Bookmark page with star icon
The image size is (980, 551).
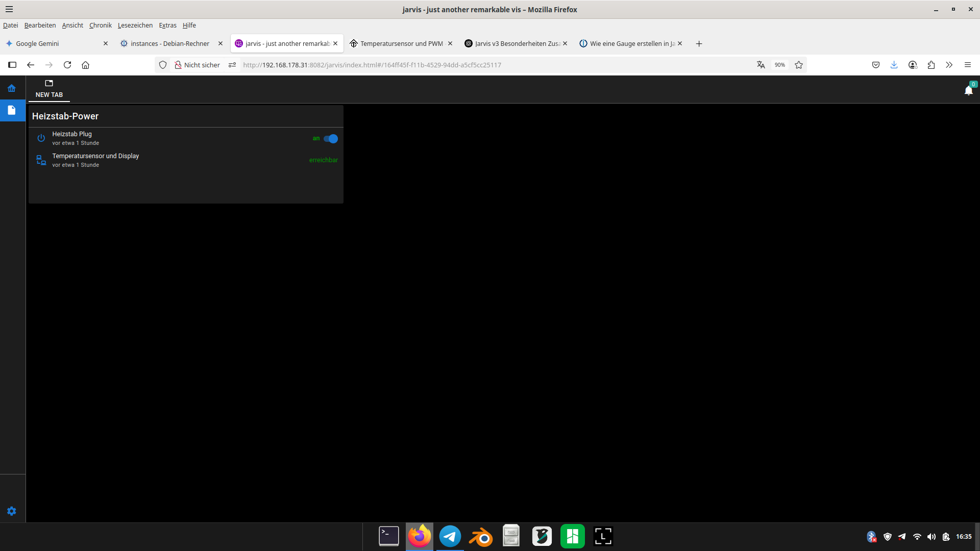(799, 65)
